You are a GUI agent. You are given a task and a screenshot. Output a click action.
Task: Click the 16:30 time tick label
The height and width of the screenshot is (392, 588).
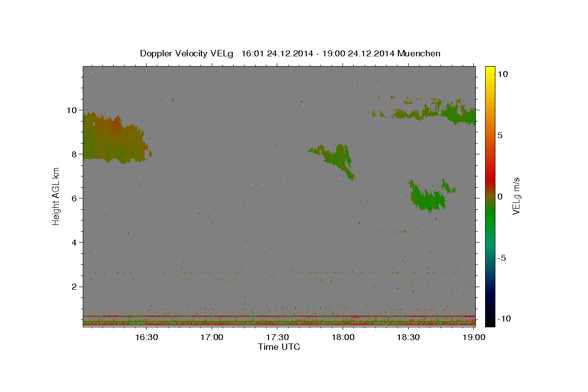[146, 337]
